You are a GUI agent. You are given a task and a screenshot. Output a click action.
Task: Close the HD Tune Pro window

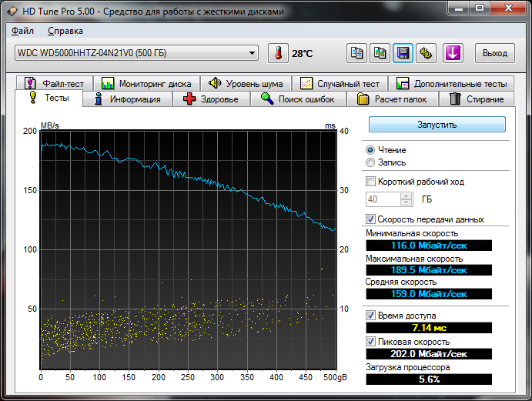tap(508, 8)
